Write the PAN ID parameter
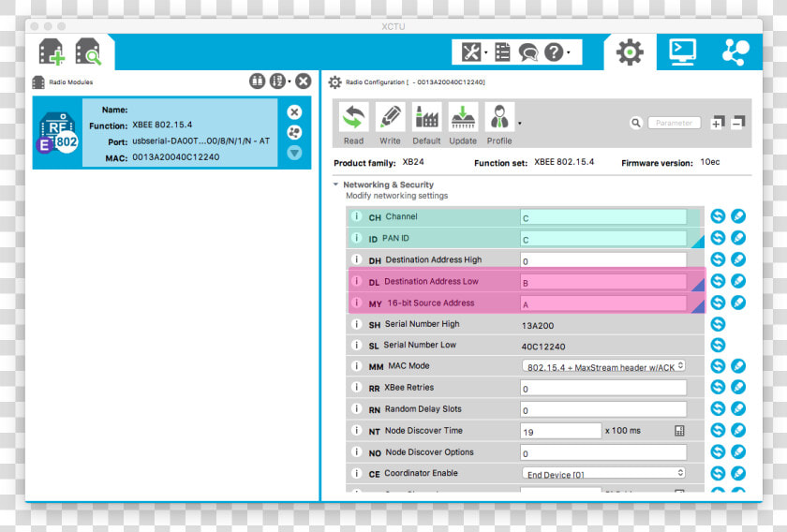The height and width of the screenshot is (532, 787). pos(738,238)
